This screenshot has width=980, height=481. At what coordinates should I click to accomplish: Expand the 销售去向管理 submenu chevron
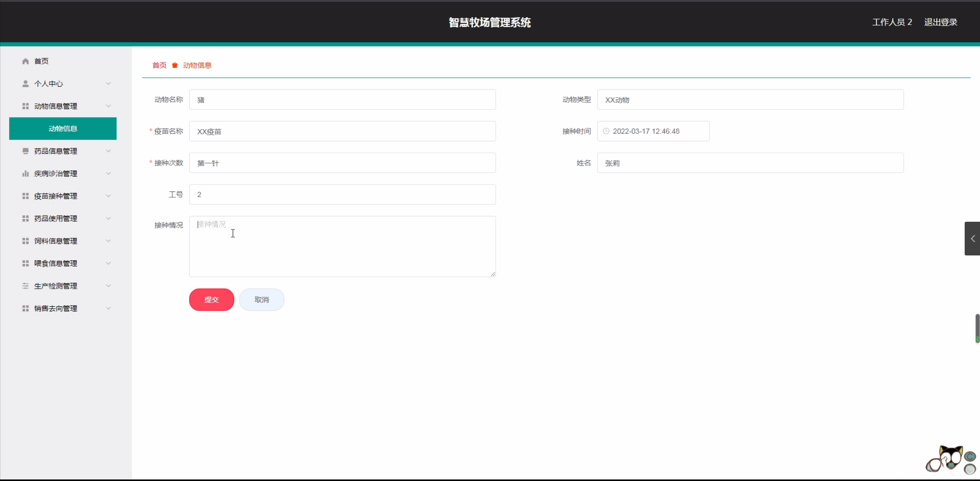point(108,308)
